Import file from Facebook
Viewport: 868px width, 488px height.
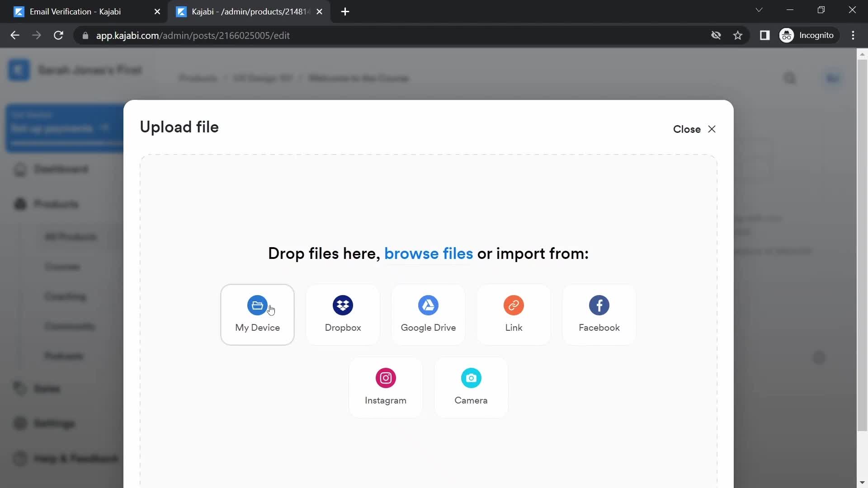coord(599,315)
